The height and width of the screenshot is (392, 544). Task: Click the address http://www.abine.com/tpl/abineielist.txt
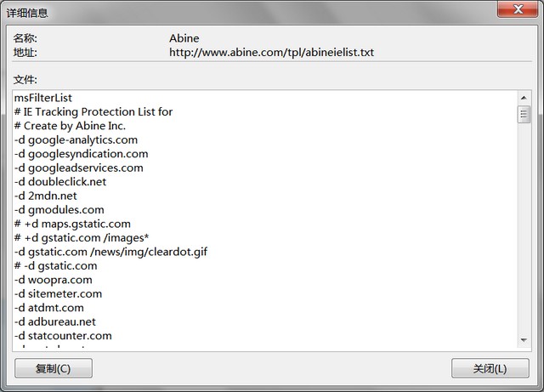point(271,53)
